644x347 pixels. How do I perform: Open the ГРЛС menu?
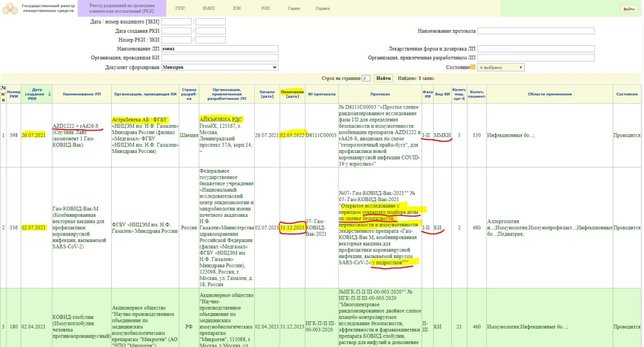180,9
